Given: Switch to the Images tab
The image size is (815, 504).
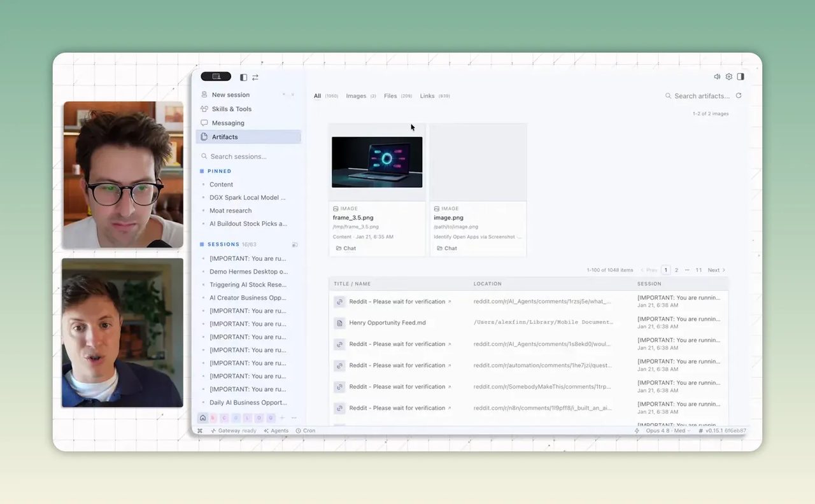Looking at the screenshot, I should tap(361, 96).
